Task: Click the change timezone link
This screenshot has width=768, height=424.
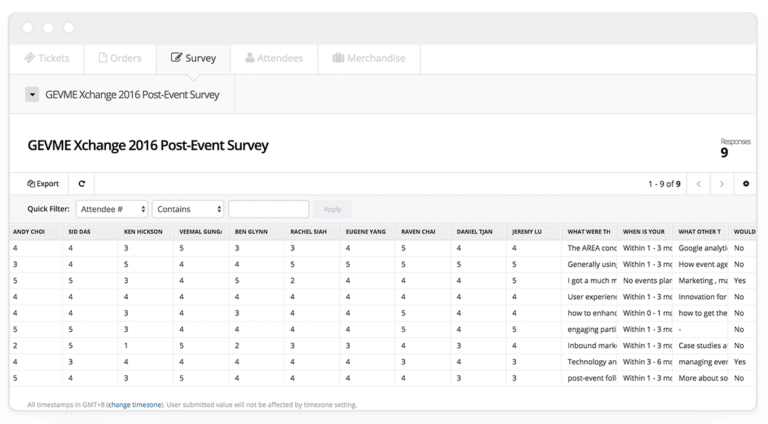Action: click(x=135, y=404)
